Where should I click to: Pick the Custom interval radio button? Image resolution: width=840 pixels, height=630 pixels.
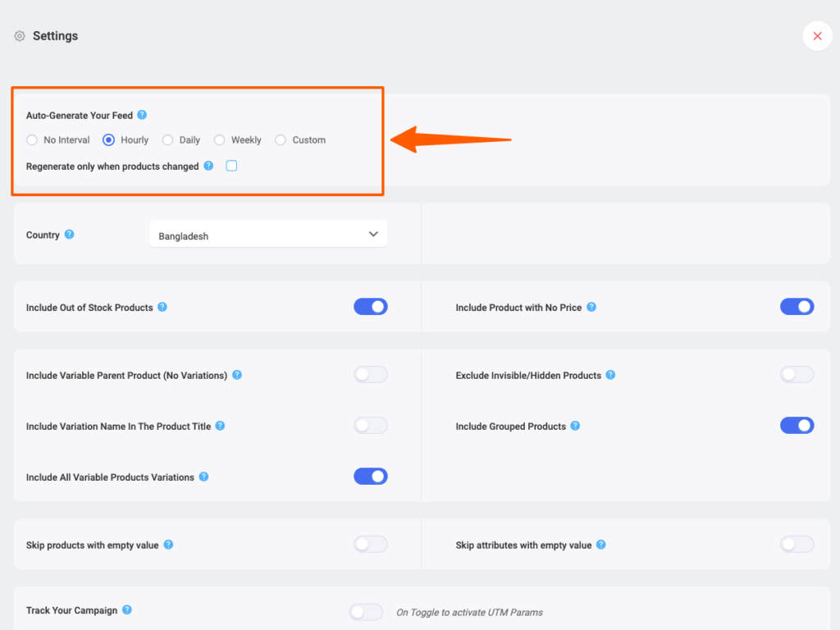(x=281, y=139)
